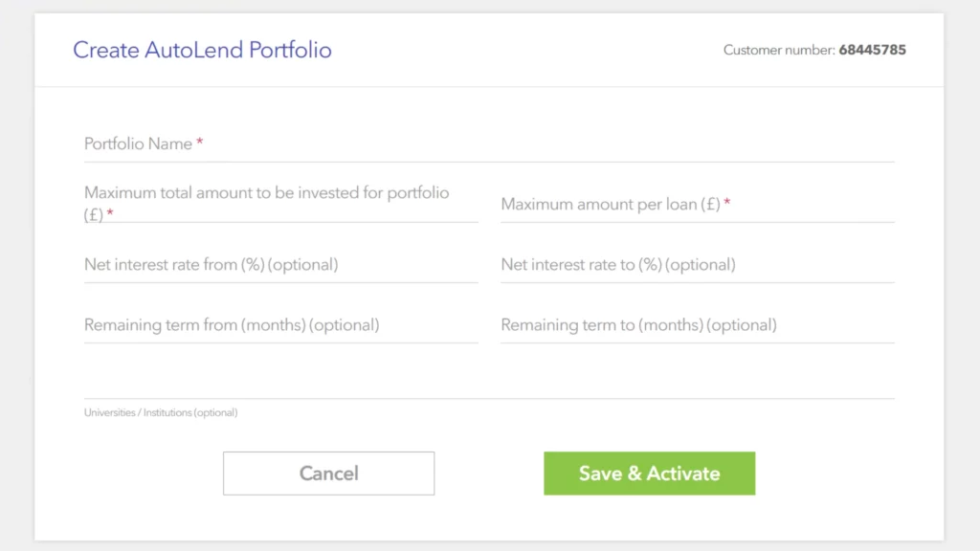Click the Portfolio Name input field
Viewport: 980px width, 551px height.
(x=489, y=144)
